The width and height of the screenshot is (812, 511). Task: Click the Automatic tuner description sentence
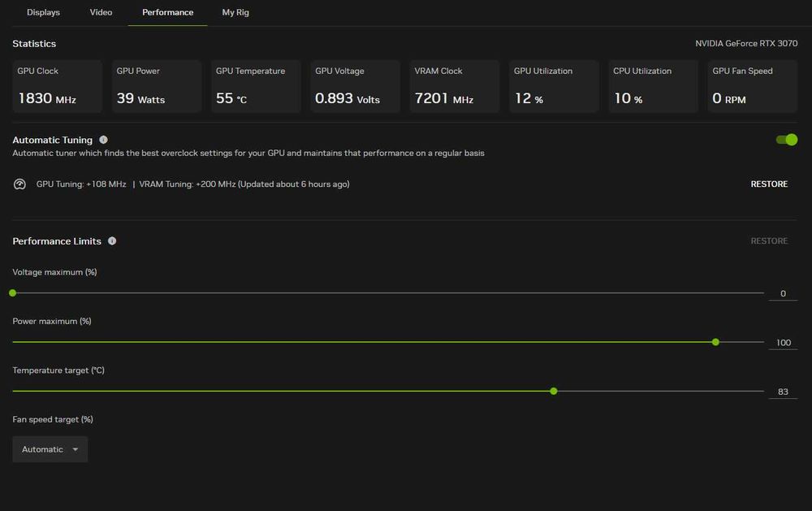click(x=248, y=153)
